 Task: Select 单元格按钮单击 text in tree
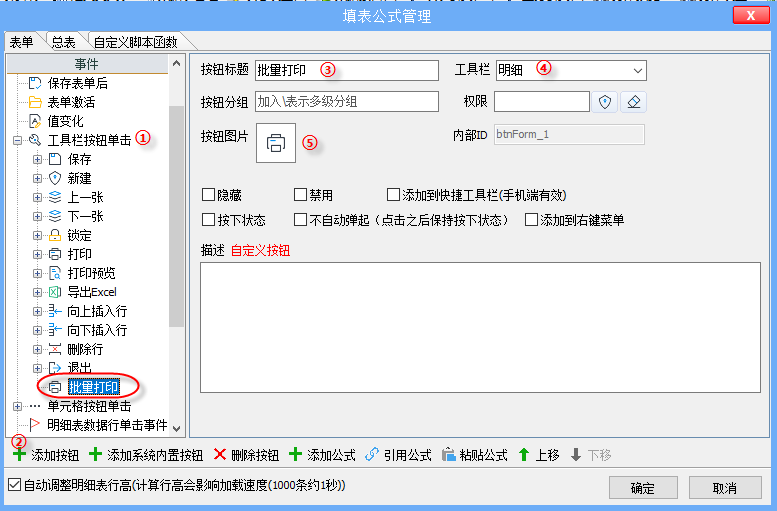pyautogui.click(x=89, y=406)
